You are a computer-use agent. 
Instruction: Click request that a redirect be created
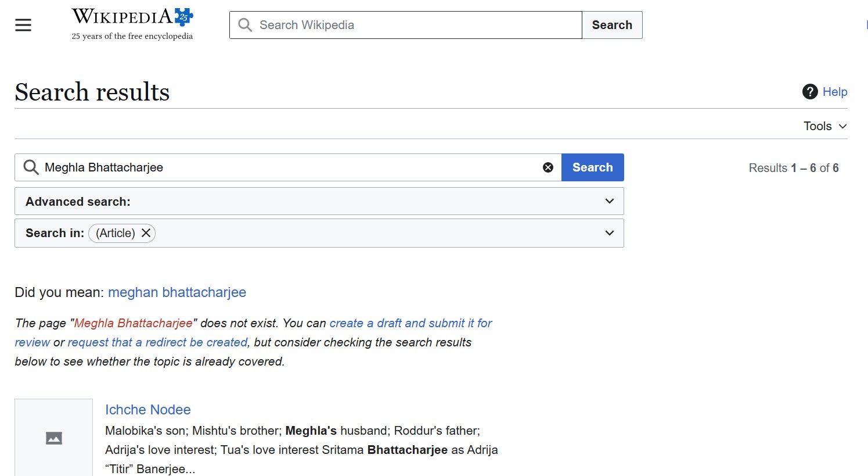tap(157, 342)
